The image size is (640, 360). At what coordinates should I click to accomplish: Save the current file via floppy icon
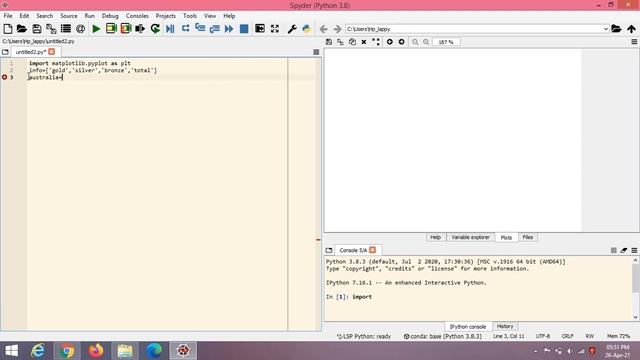[37, 29]
